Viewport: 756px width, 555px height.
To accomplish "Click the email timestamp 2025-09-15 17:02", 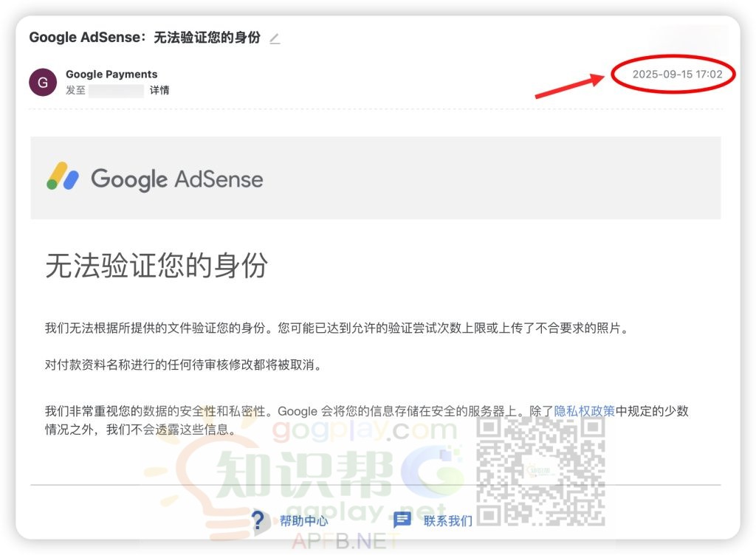I will pos(677,75).
